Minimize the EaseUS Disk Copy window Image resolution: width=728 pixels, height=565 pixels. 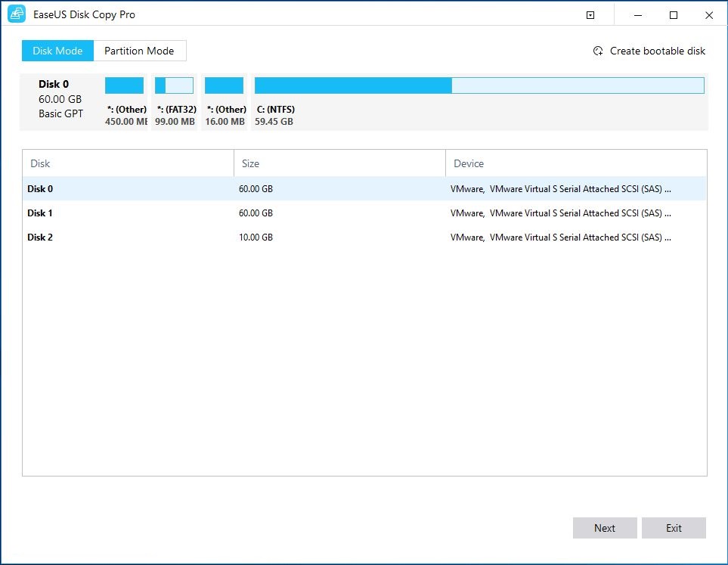638,15
